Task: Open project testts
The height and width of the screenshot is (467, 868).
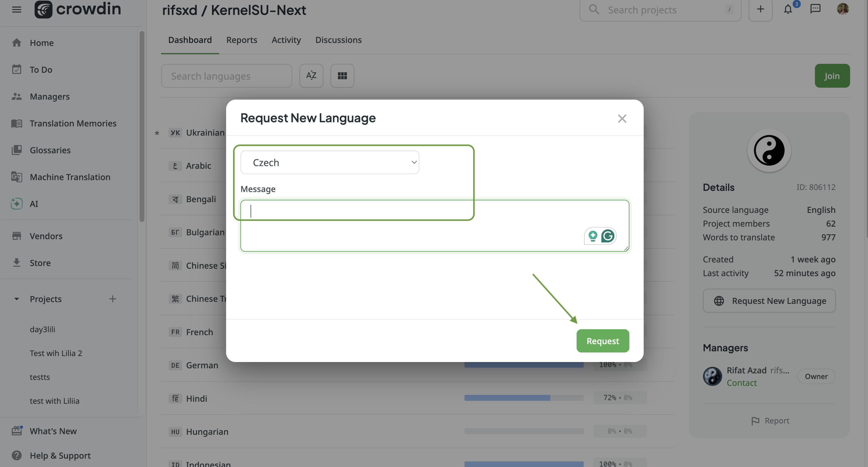Action: click(x=40, y=377)
